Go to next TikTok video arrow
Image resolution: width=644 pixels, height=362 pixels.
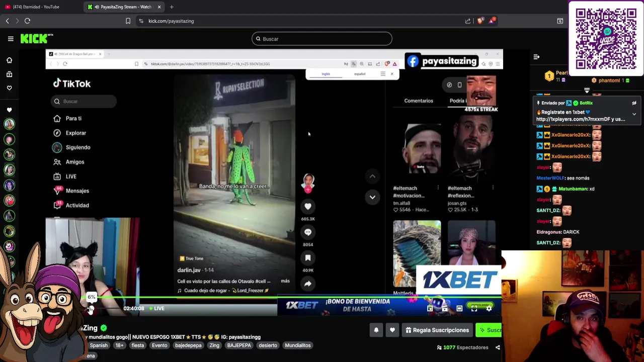pyautogui.click(x=372, y=197)
